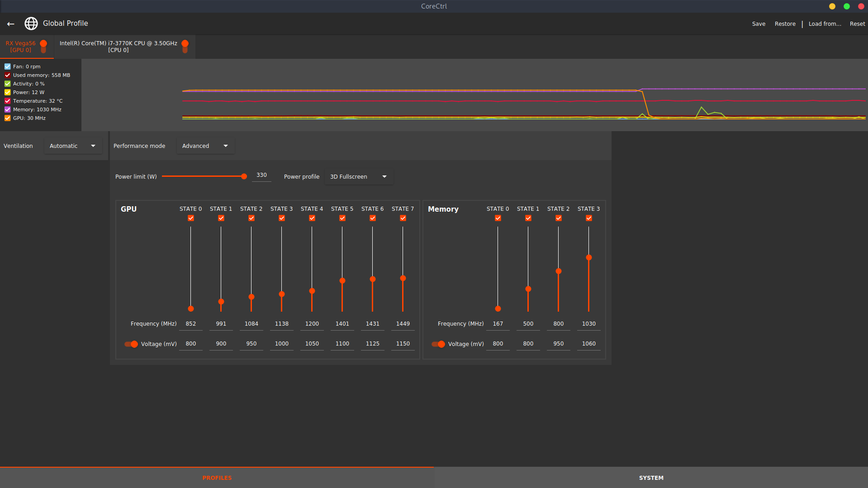The width and height of the screenshot is (868, 488).
Task: Click Memory STATE 3 voltage field 1060
Action: (589, 344)
